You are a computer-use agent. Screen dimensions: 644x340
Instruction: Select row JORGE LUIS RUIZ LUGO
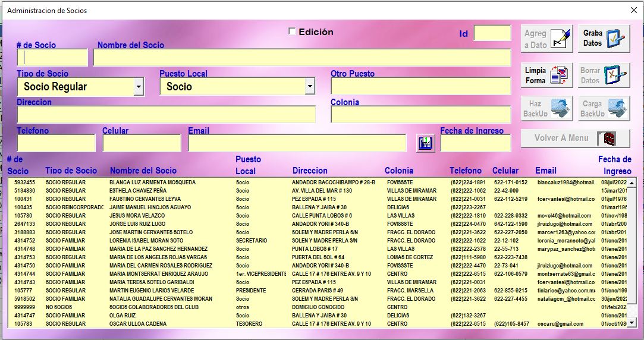pos(318,223)
